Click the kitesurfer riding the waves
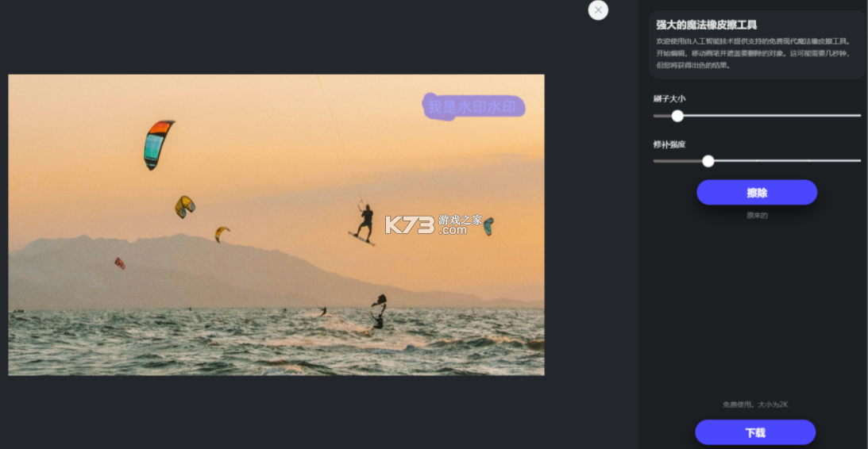 (x=379, y=313)
